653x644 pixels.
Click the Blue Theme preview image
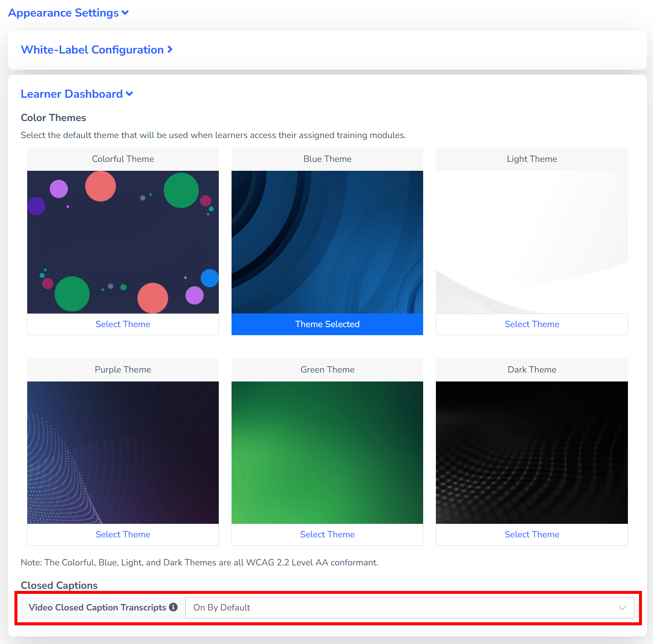pos(327,242)
